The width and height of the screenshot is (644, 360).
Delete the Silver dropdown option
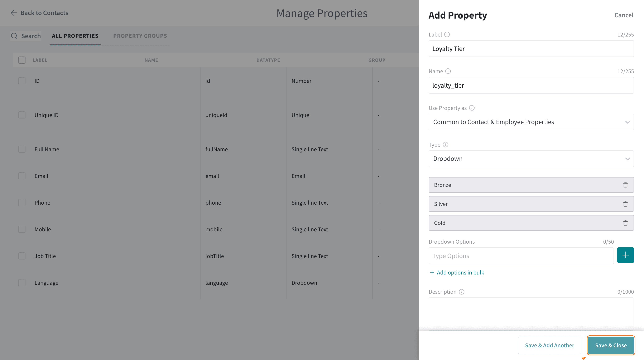coord(625,204)
